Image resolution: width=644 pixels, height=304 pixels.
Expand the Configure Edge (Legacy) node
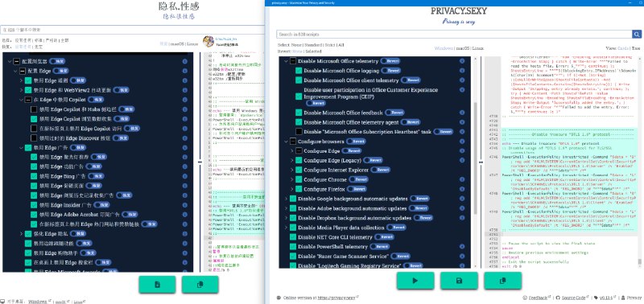click(x=292, y=160)
